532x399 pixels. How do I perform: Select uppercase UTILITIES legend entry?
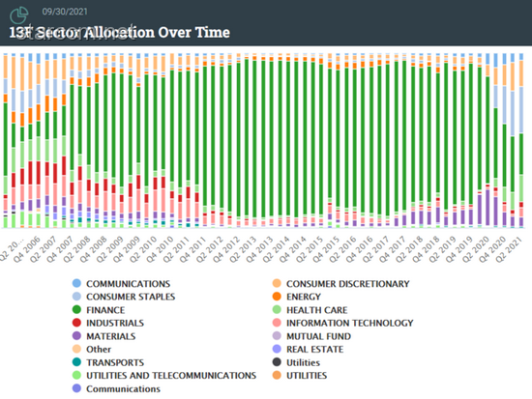(x=300, y=375)
